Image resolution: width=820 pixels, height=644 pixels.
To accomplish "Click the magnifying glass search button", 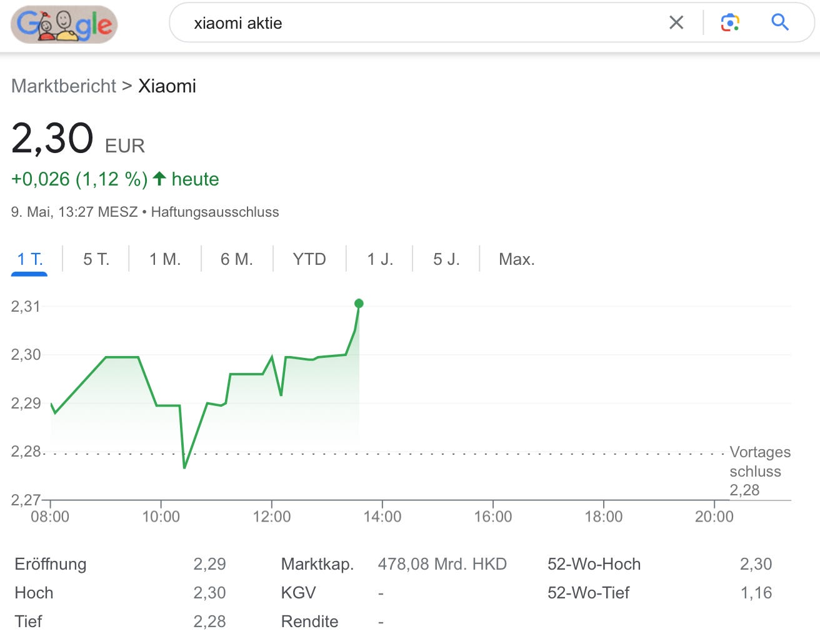I will [x=780, y=22].
